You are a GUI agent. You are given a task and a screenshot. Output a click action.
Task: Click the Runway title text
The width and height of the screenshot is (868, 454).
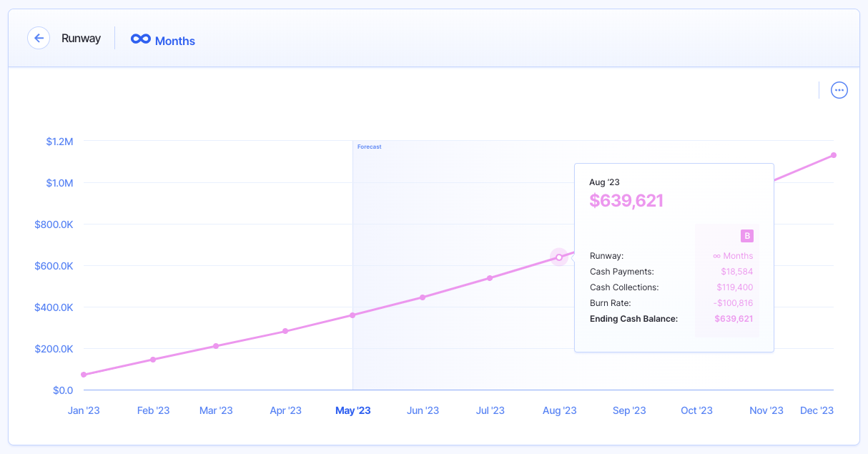(81, 38)
